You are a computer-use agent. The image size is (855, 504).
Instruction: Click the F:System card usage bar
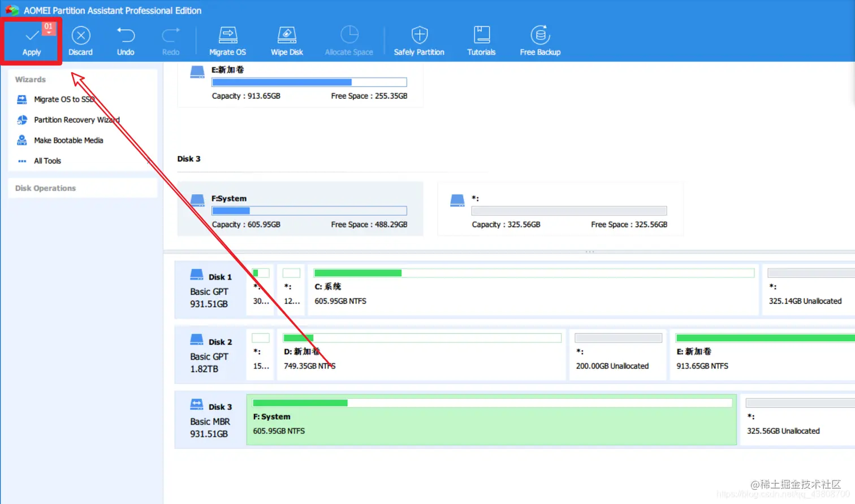pos(309,211)
